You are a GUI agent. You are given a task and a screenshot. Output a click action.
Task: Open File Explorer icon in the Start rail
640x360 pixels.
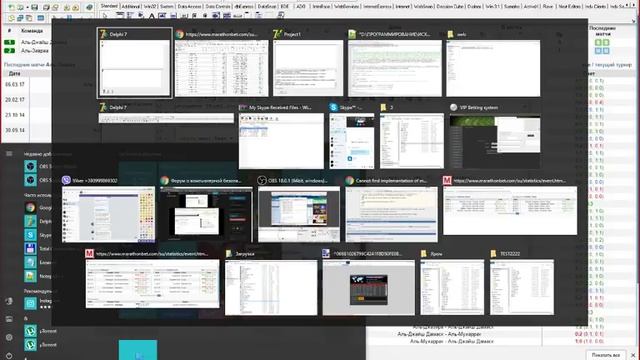pos(9,319)
